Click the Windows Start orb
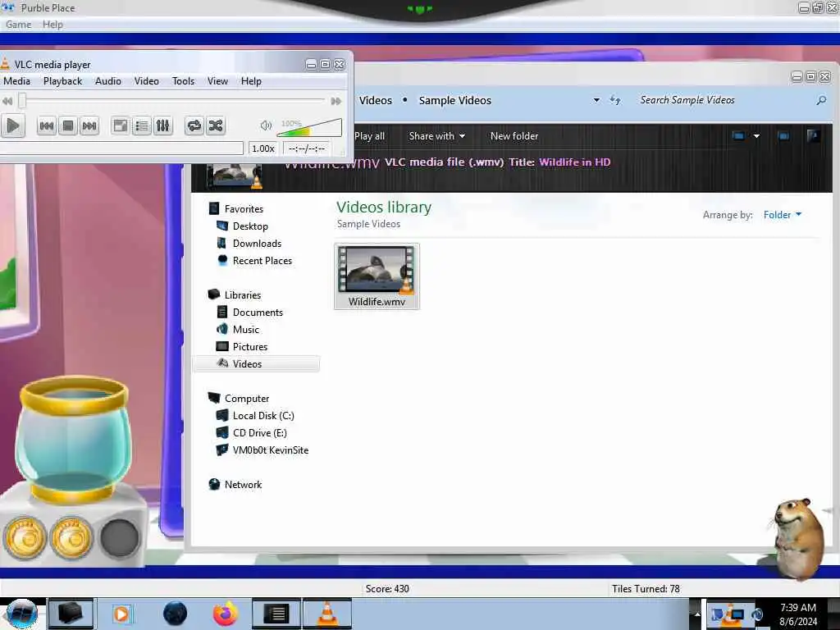The height and width of the screenshot is (630, 840). pos(21,614)
